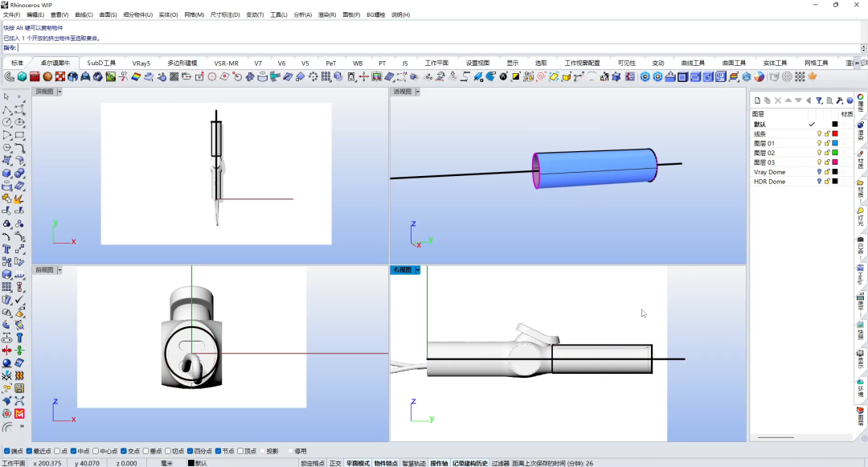Image resolution: width=868 pixels, height=467 pixels.
Task: Click the blue help icon in layers panel
Action: (850, 100)
